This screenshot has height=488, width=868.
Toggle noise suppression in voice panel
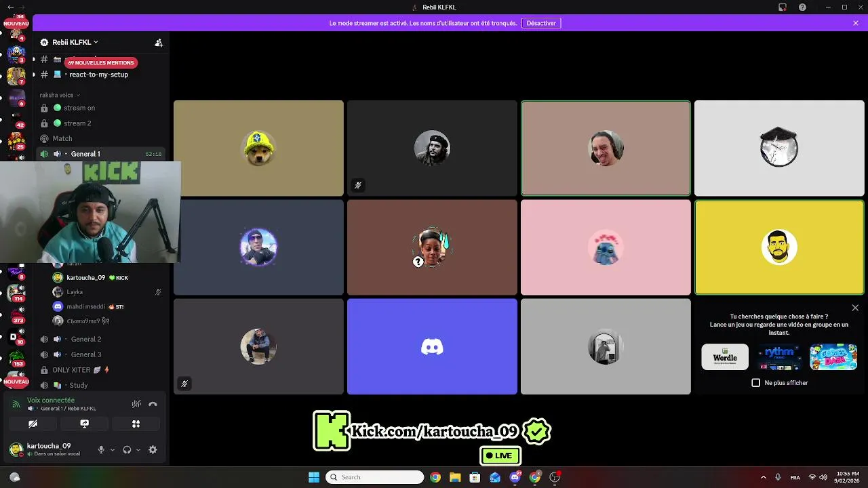coord(136,404)
